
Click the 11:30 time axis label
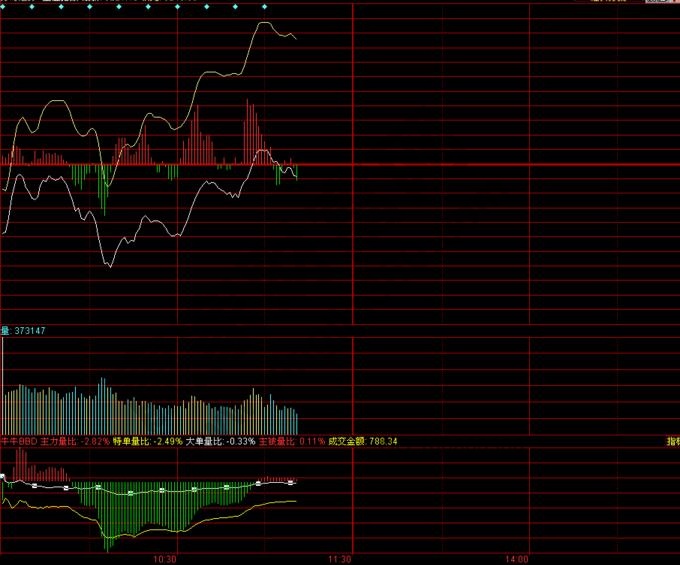tap(340, 558)
